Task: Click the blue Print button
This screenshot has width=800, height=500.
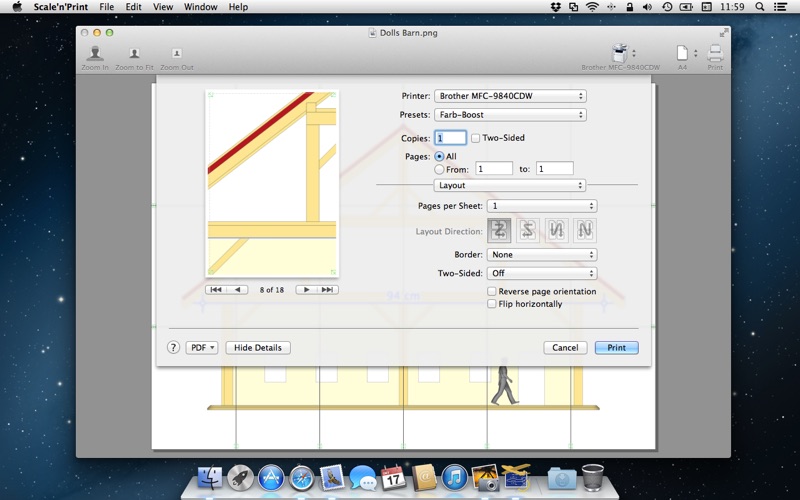Action: [x=616, y=347]
